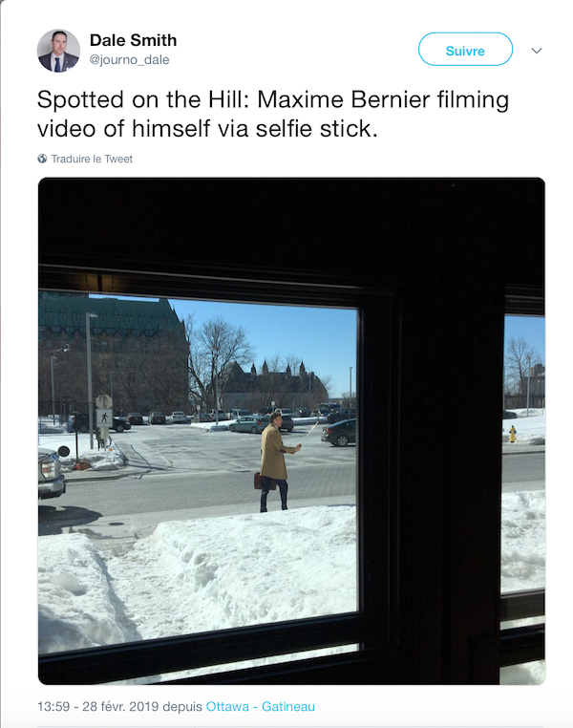Open Dale Smith's profile avatar
The image size is (573, 728).
58,51
